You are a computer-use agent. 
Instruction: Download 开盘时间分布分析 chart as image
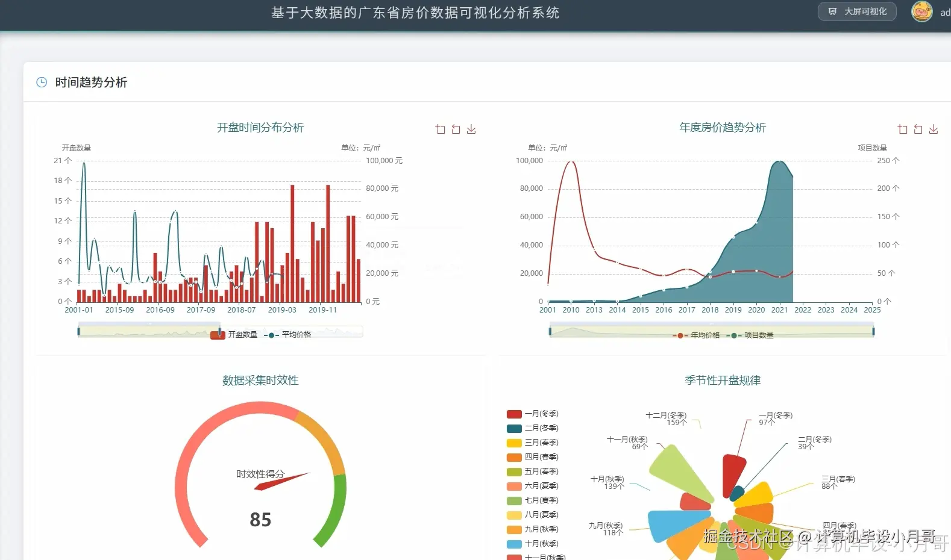[x=471, y=129]
